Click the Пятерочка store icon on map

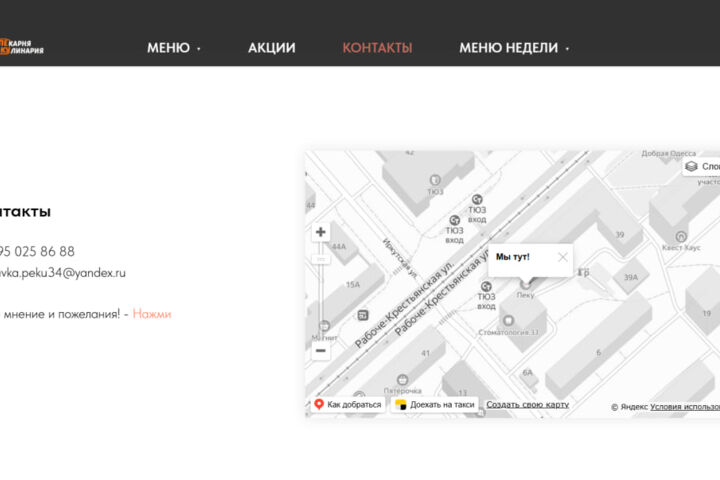point(402,379)
